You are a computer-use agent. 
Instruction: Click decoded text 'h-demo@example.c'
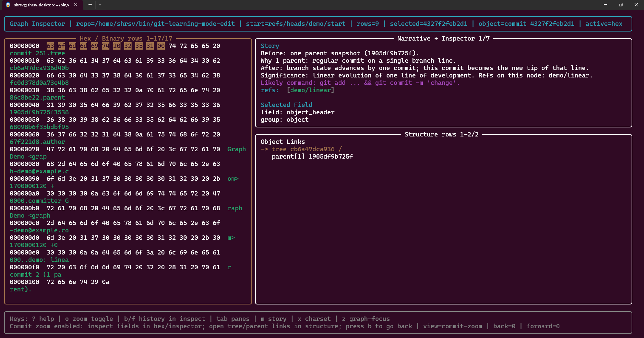point(39,171)
